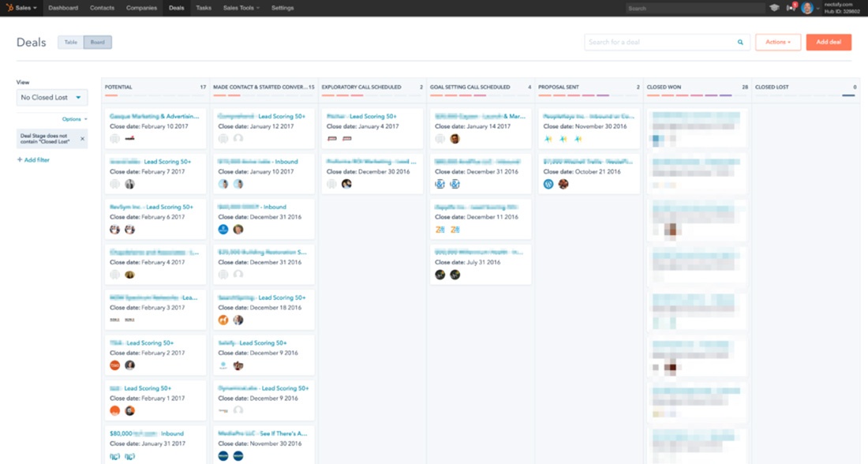Open the Actions dropdown button
The image size is (868, 464).
click(778, 42)
